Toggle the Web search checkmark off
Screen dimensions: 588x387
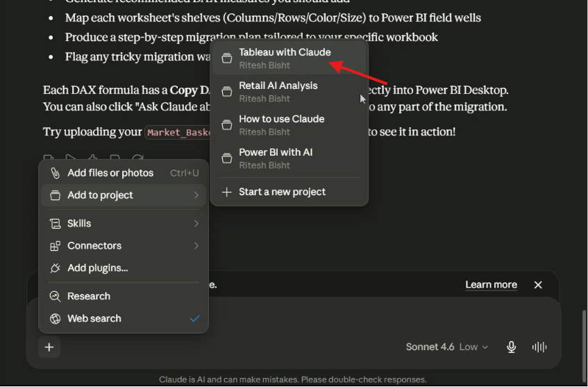[194, 319]
